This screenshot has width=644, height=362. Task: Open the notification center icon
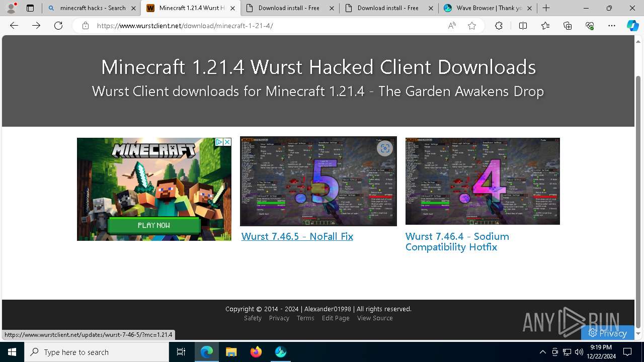tap(627, 352)
